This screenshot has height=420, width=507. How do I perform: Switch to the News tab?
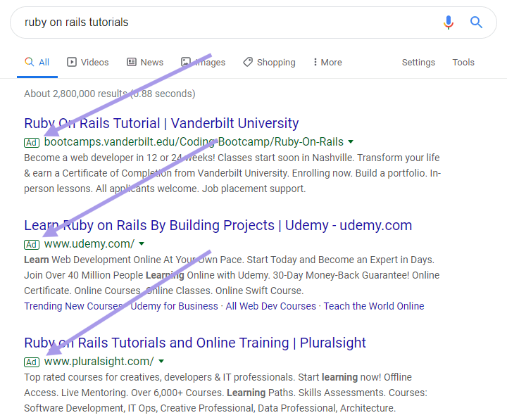point(145,62)
